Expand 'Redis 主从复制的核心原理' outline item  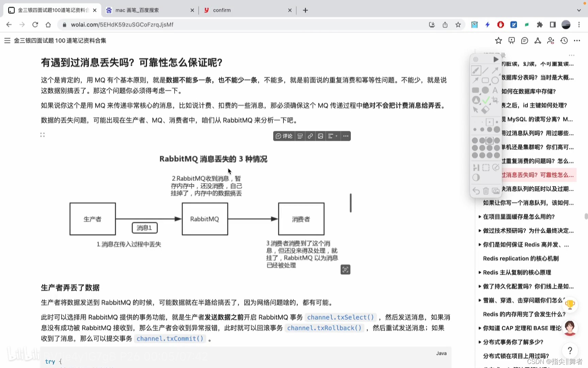(480, 272)
